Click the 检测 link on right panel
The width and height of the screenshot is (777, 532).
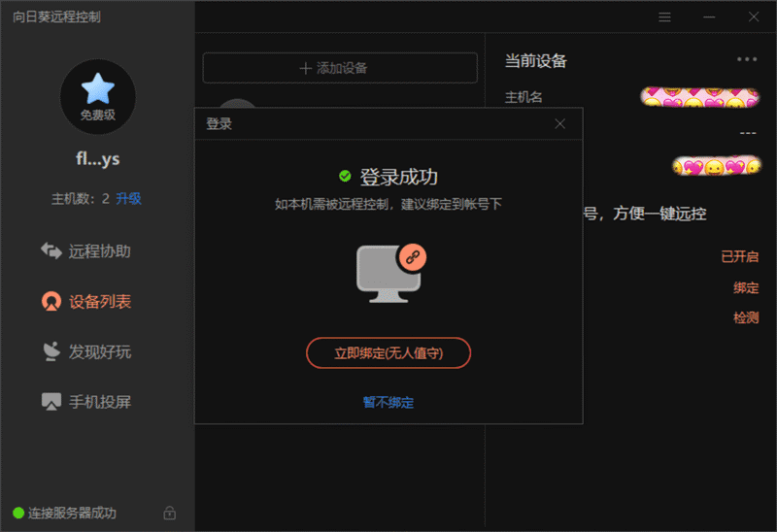click(746, 317)
